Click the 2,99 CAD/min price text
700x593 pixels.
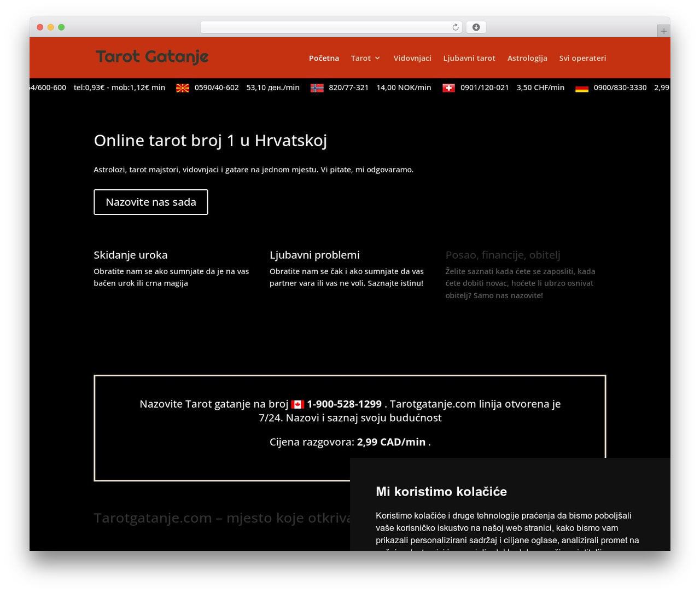click(x=391, y=442)
